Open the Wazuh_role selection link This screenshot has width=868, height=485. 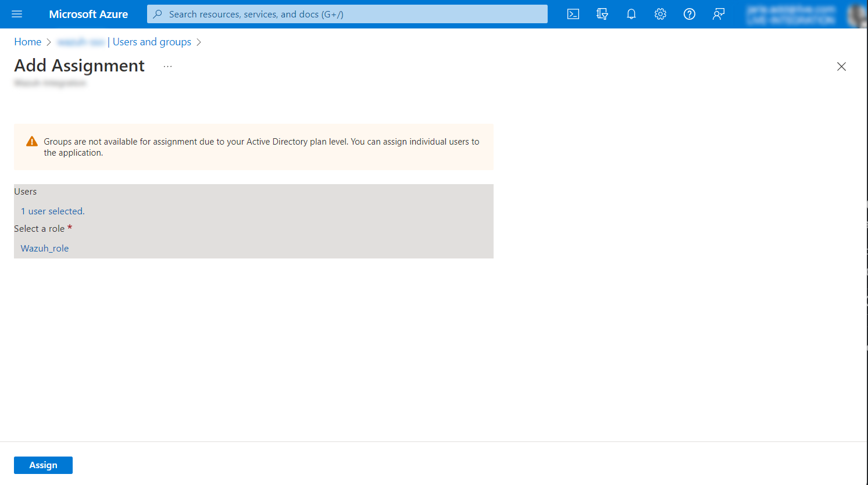(x=45, y=249)
